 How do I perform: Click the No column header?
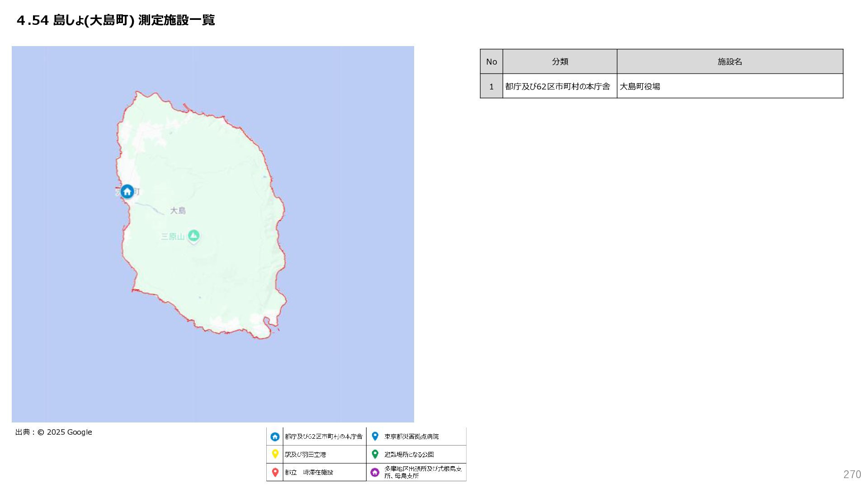[x=491, y=61]
